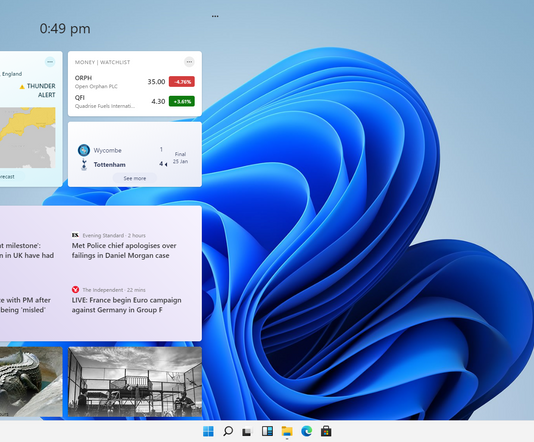The height and width of the screenshot is (442, 534).
Task: Open the Windows Start menu
Action: coord(208,431)
